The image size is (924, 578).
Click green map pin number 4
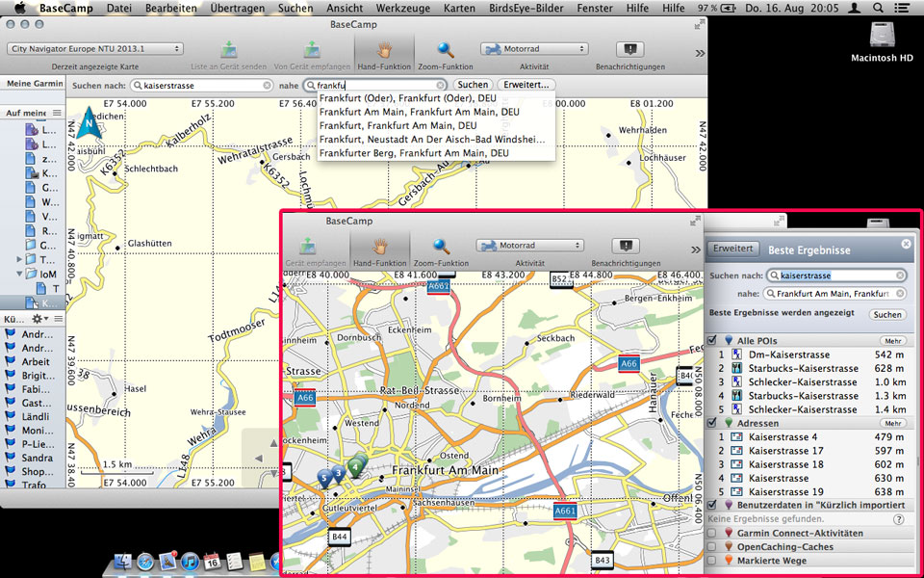click(x=355, y=467)
